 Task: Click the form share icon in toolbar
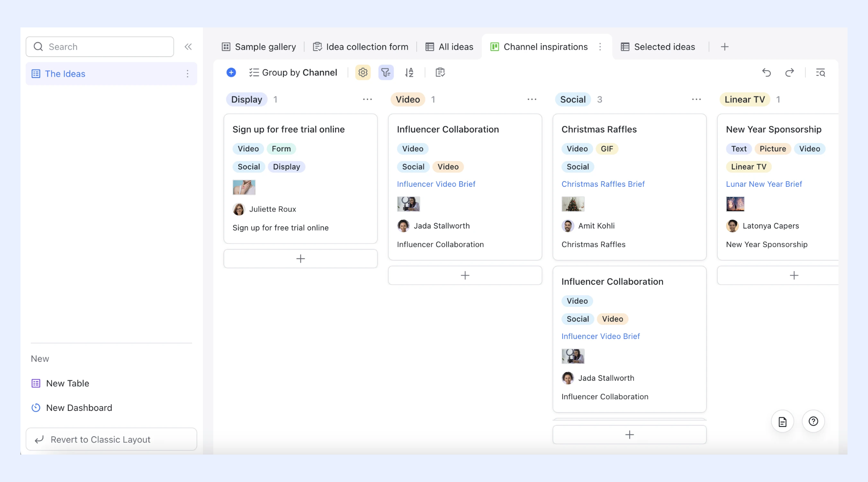[440, 72]
